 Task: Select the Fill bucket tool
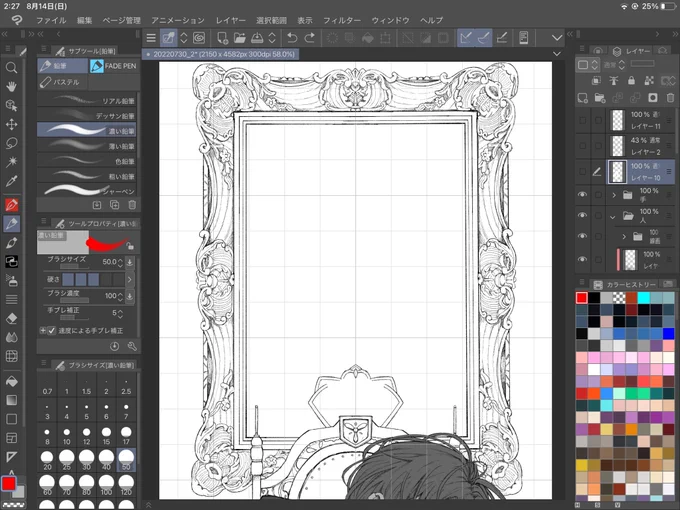pos(11,381)
